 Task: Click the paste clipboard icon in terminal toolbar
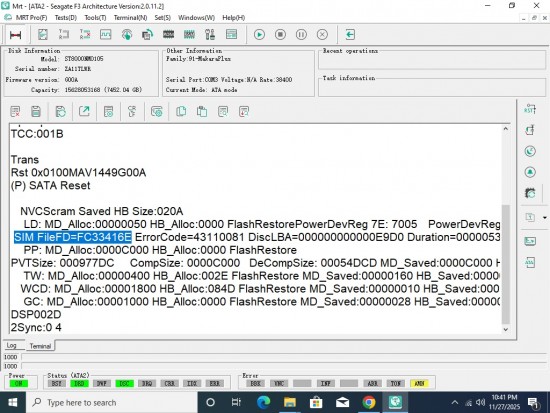click(x=202, y=112)
